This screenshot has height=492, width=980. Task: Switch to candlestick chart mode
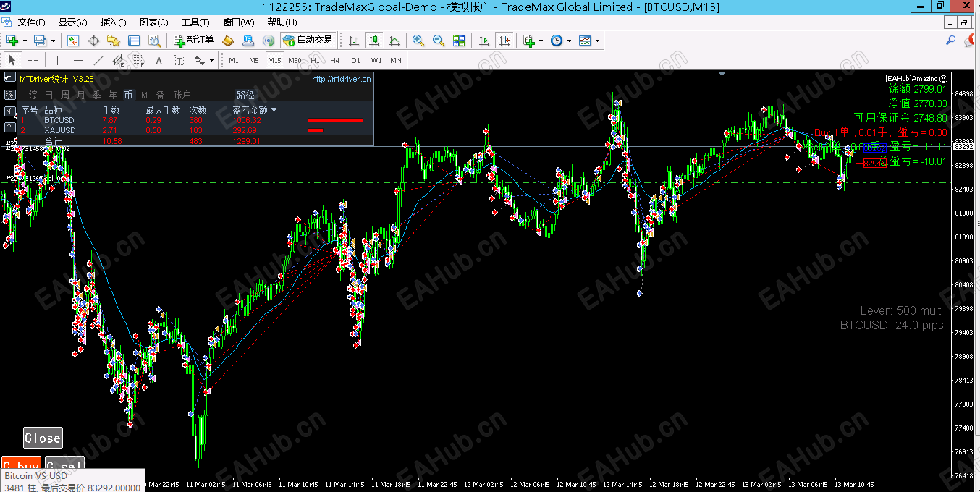374,41
